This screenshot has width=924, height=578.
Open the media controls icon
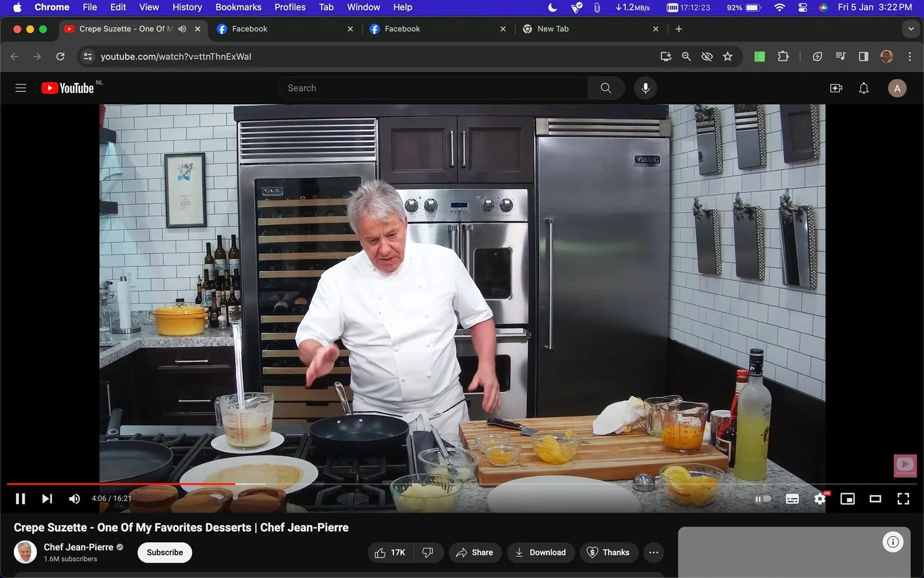pyautogui.click(x=840, y=57)
